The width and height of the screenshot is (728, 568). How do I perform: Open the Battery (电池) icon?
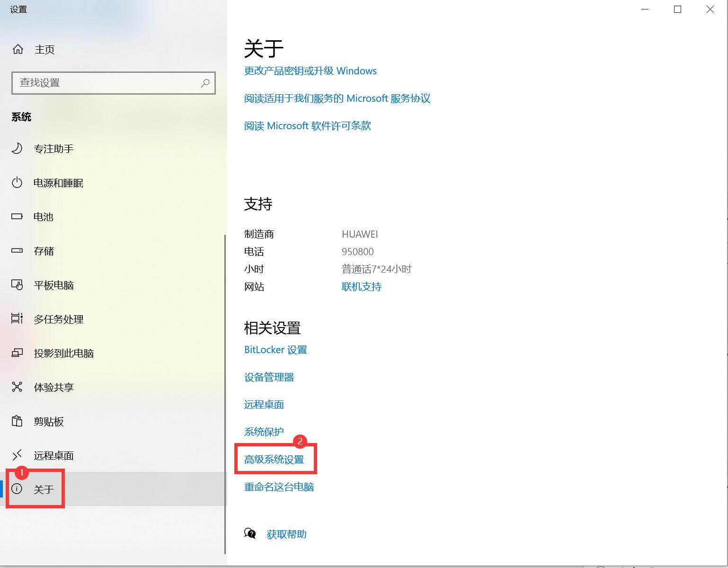pos(17,217)
